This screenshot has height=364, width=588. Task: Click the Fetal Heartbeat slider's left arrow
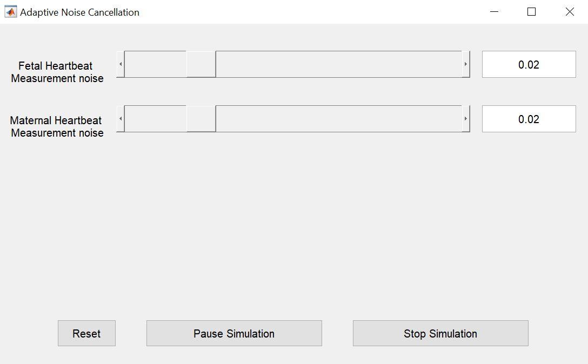[x=121, y=64]
